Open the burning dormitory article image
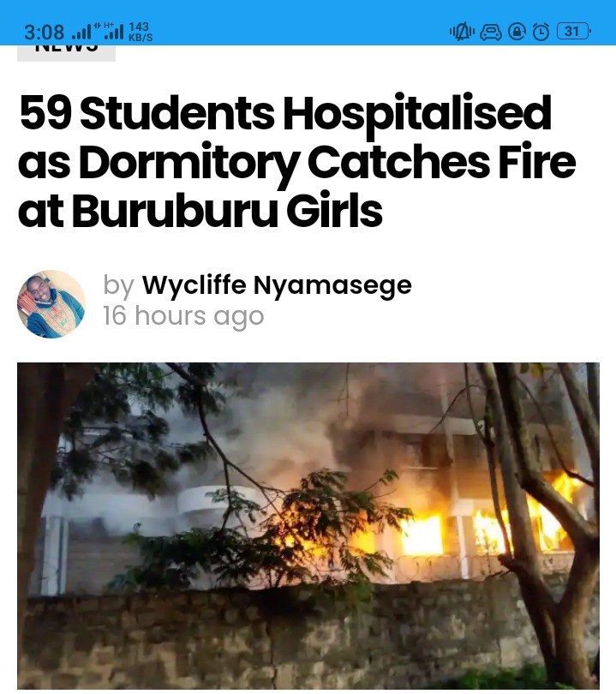This screenshot has width=616, height=694. 308,526
